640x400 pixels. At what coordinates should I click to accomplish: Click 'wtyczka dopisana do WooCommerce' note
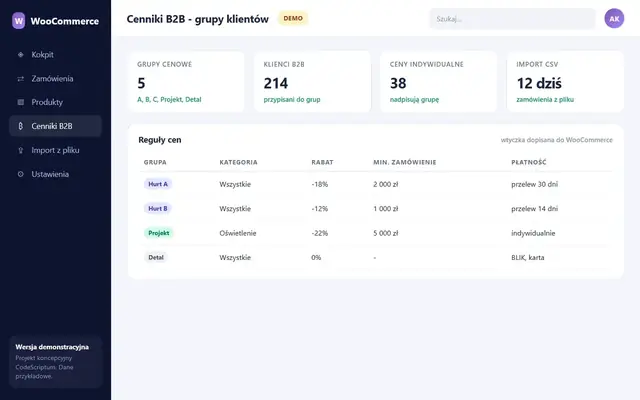click(557, 140)
